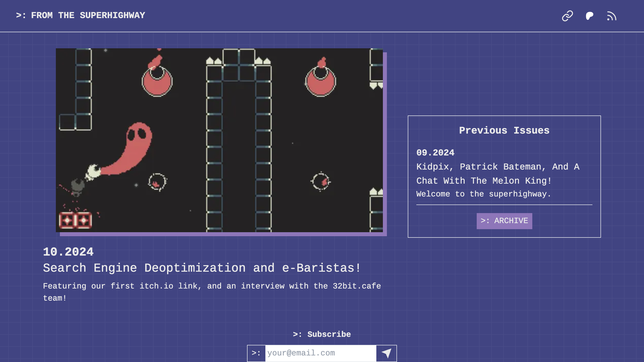The height and width of the screenshot is (362, 644).
Task: Click the '>:' symbol on ARCHIVE button
Action: (x=485, y=221)
